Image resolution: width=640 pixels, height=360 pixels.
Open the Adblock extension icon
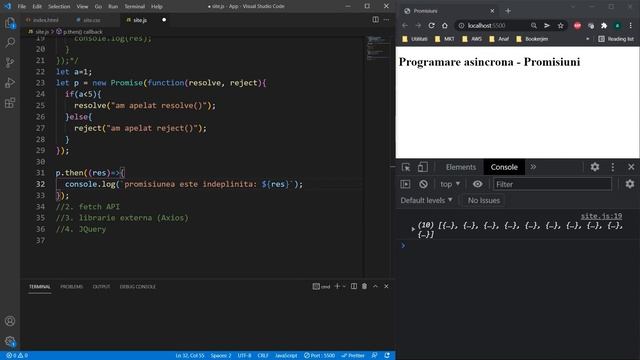tap(577, 25)
